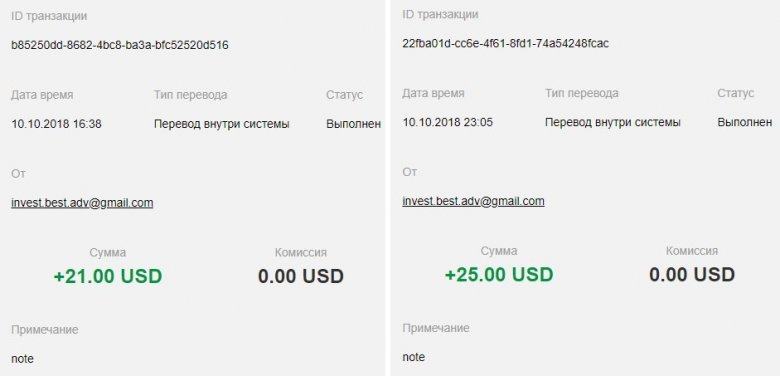Click the +21.00 USD amount
The height and width of the screenshot is (376, 780).
[x=108, y=277]
